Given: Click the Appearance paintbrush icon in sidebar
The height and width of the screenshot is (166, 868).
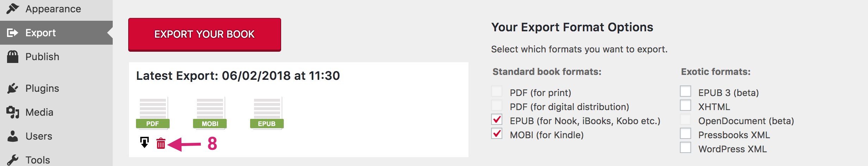Looking at the screenshot, I should tap(13, 8).
